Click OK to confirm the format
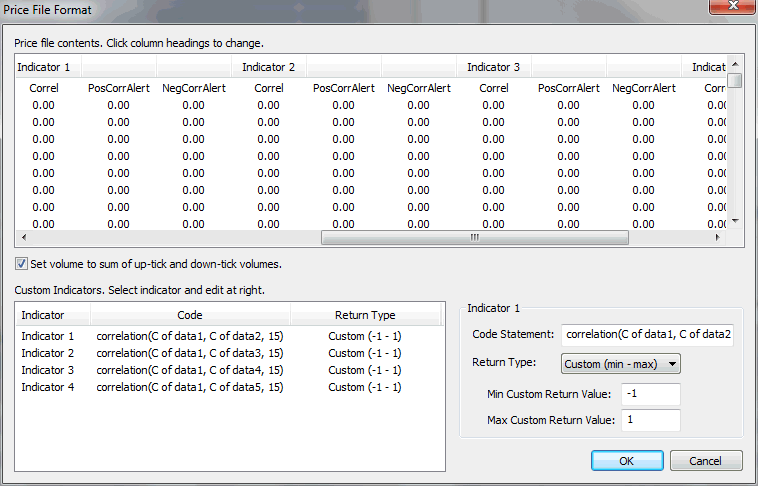 (627, 461)
